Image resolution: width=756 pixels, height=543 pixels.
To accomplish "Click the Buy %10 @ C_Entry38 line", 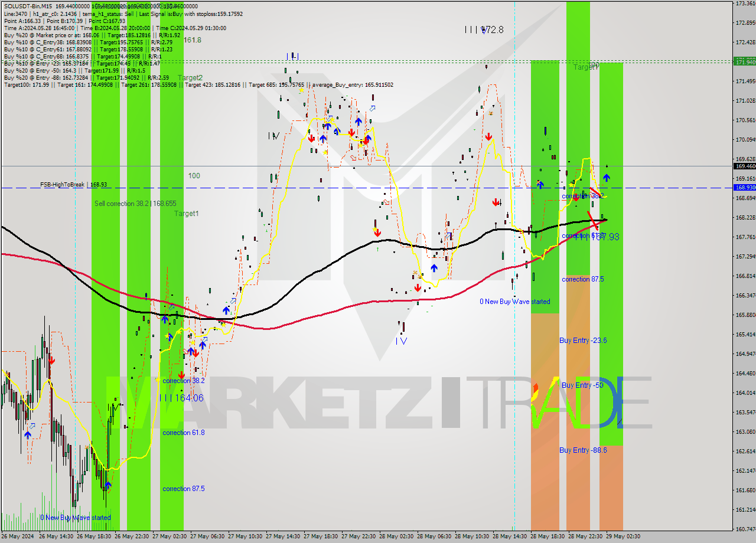I will (x=87, y=42).
